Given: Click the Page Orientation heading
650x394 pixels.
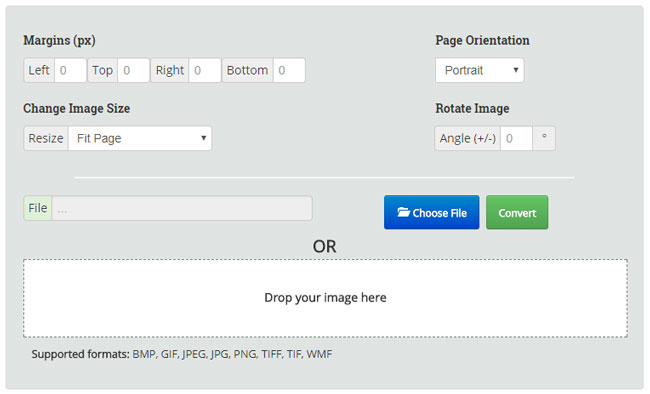Looking at the screenshot, I should point(482,40).
